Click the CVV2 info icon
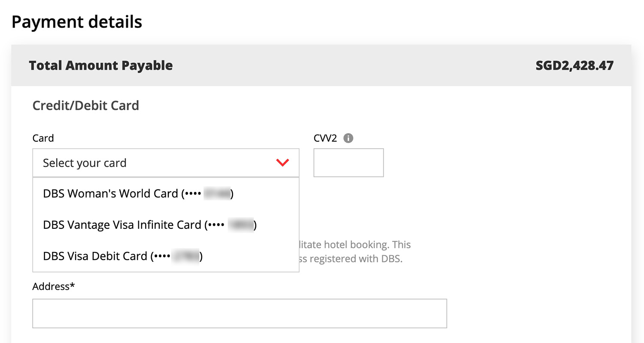644x343 pixels. pos(348,138)
